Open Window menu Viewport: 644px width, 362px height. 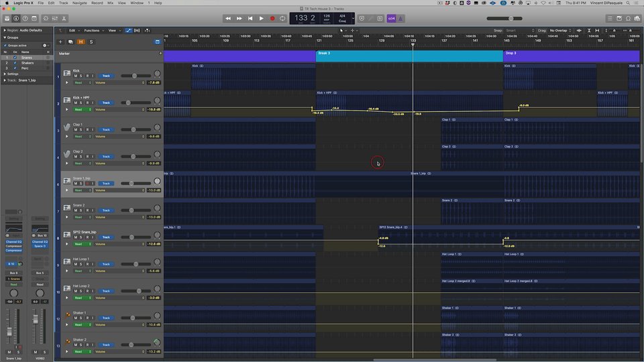tap(137, 3)
